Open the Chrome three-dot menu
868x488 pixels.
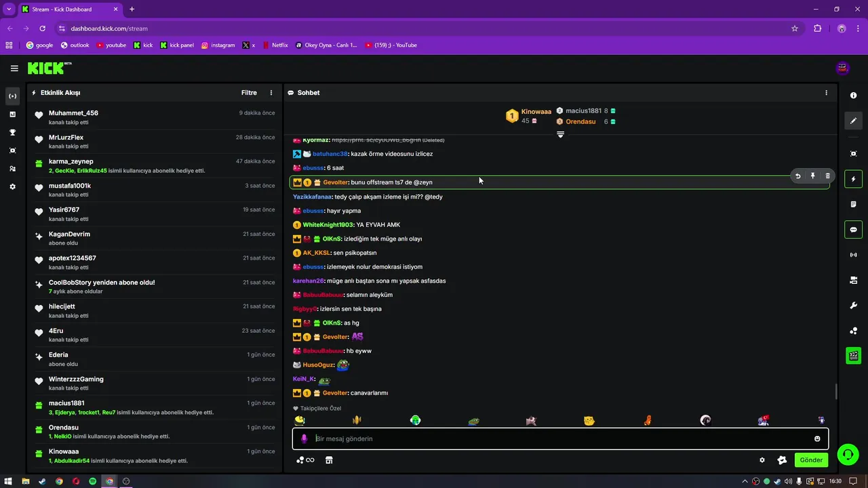pyautogui.click(x=859, y=28)
